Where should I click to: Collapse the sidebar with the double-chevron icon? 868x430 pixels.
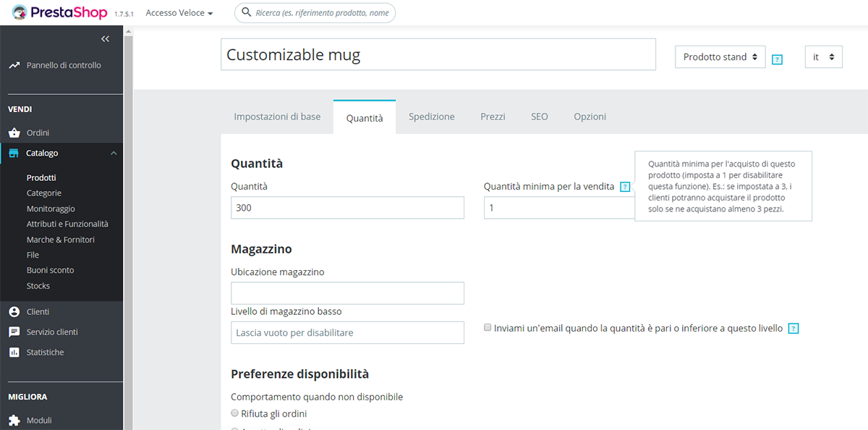[105, 38]
